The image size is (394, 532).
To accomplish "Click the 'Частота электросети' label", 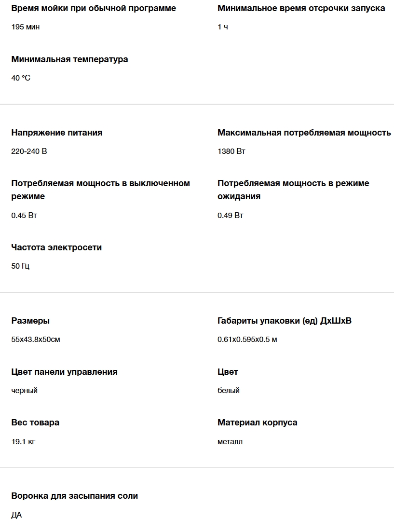I will 56,247.
